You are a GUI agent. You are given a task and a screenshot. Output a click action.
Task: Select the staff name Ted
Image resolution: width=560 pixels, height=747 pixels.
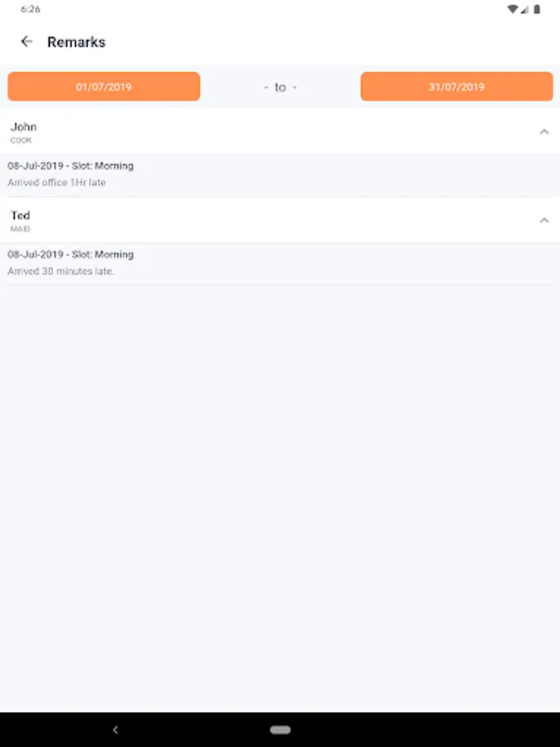click(x=20, y=216)
